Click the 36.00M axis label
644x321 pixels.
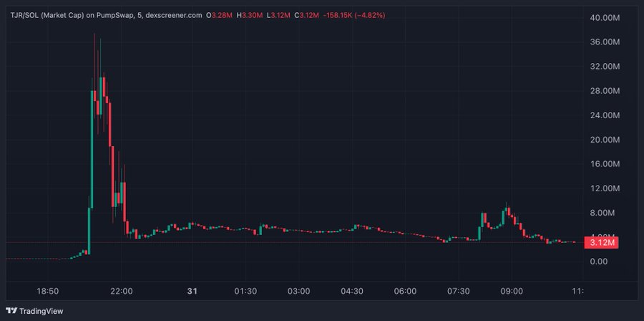coord(604,42)
